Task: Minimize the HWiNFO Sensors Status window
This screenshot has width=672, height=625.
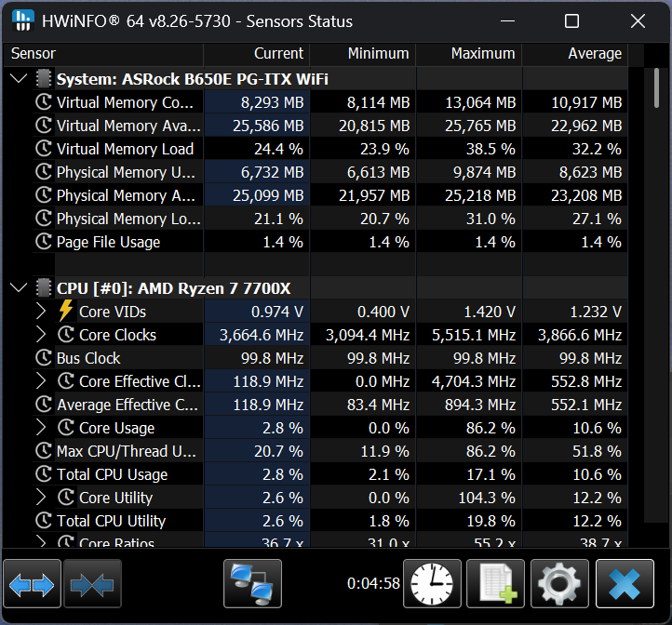Action: [x=507, y=21]
